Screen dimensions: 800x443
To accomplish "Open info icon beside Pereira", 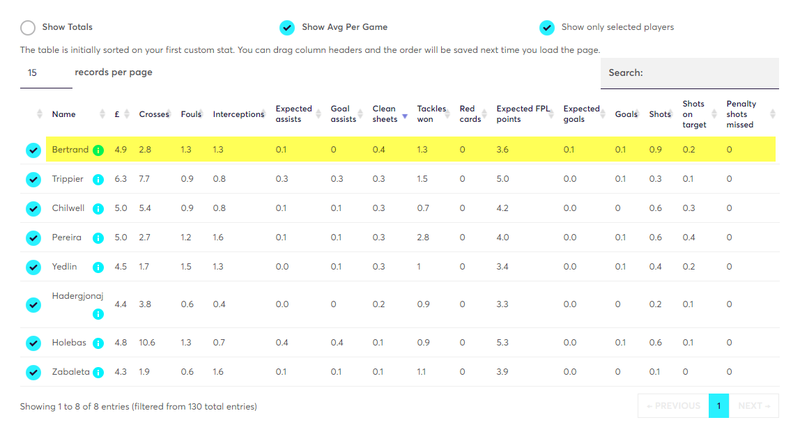I will [x=98, y=238].
